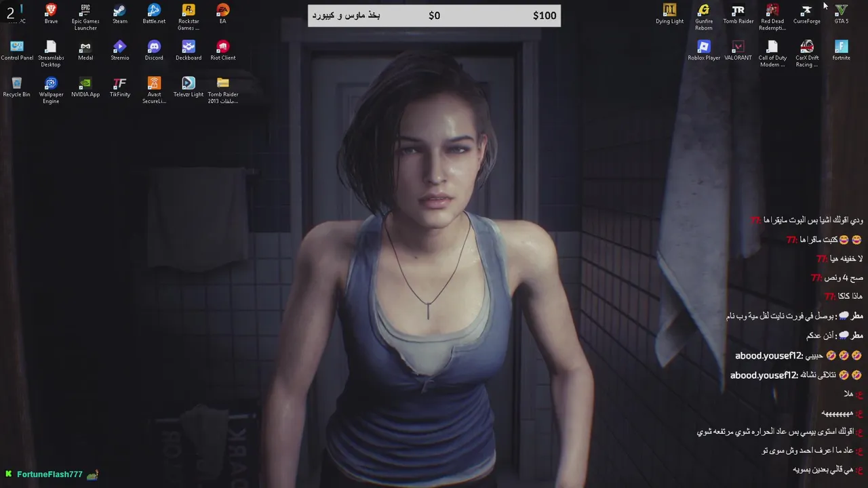The image size is (868, 488).
Task: Open Televzr Light shortcut
Action: click(x=189, y=87)
